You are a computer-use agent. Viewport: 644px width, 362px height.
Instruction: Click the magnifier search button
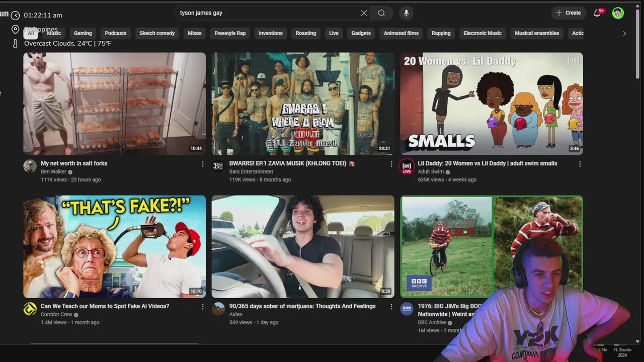(x=381, y=13)
